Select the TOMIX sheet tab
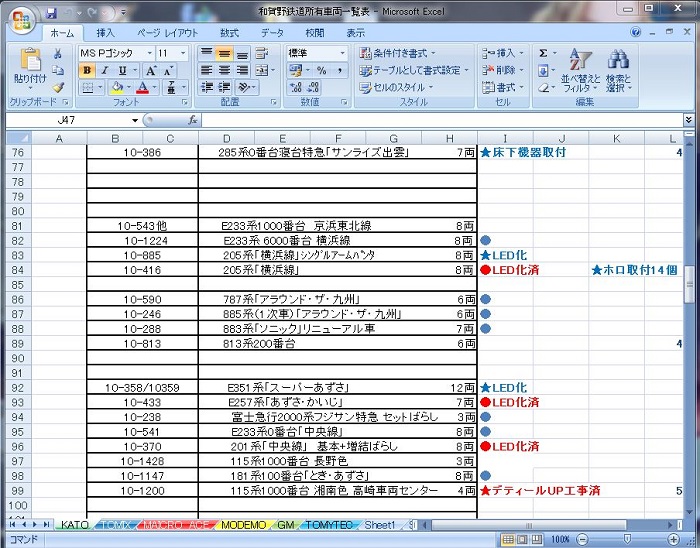The image size is (700, 548). tap(115, 525)
